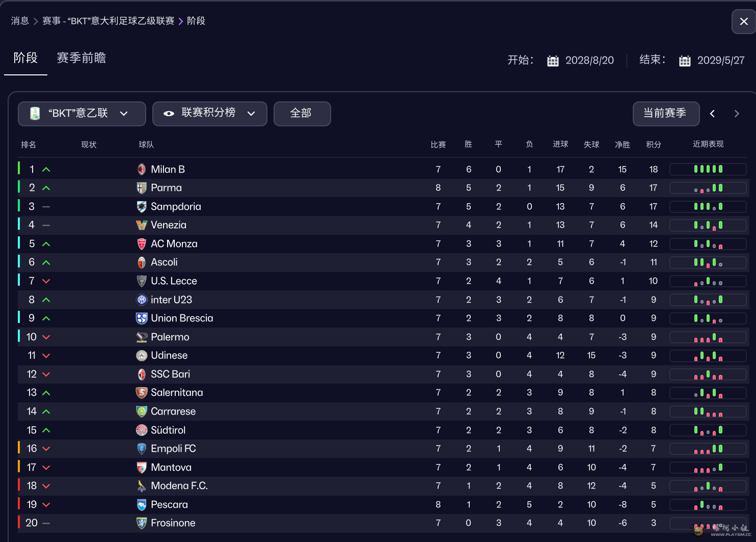Open the end date calendar icon
The width and height of the screenshot is (756, 542).
[685, 61]
